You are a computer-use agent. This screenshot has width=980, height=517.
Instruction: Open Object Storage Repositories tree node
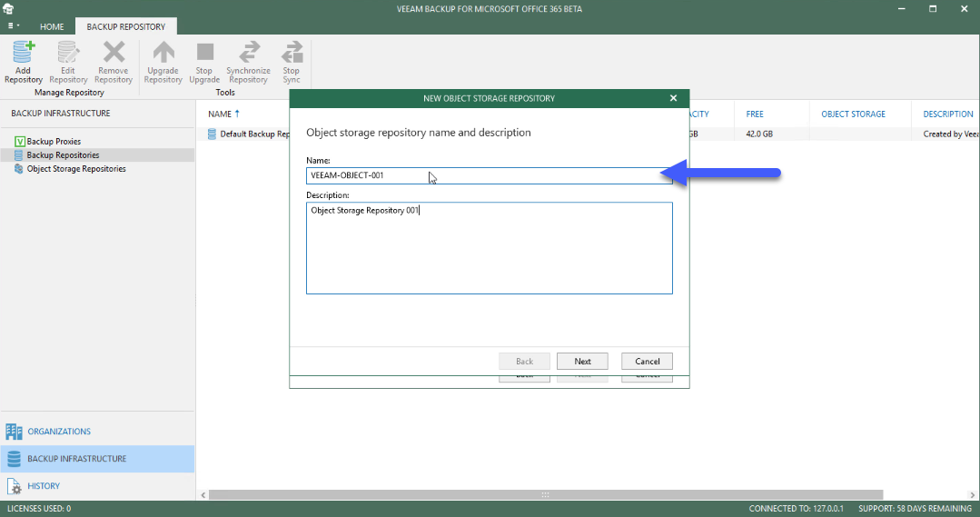coord(76,169)
